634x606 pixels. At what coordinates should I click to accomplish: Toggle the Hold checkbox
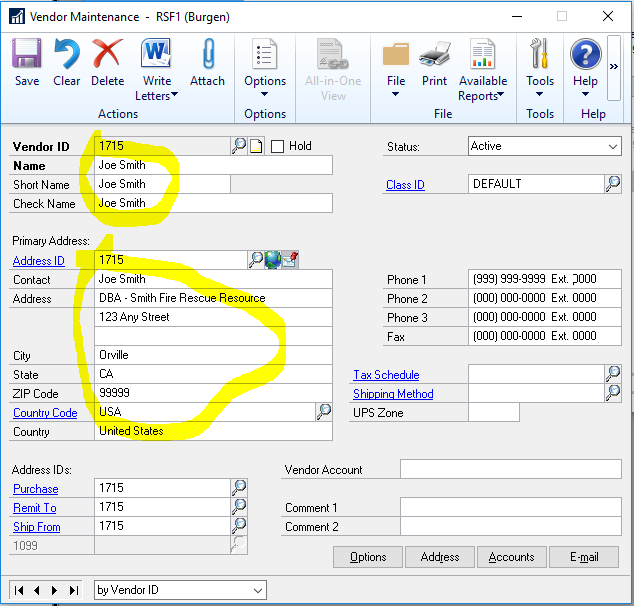pos(278,146)
